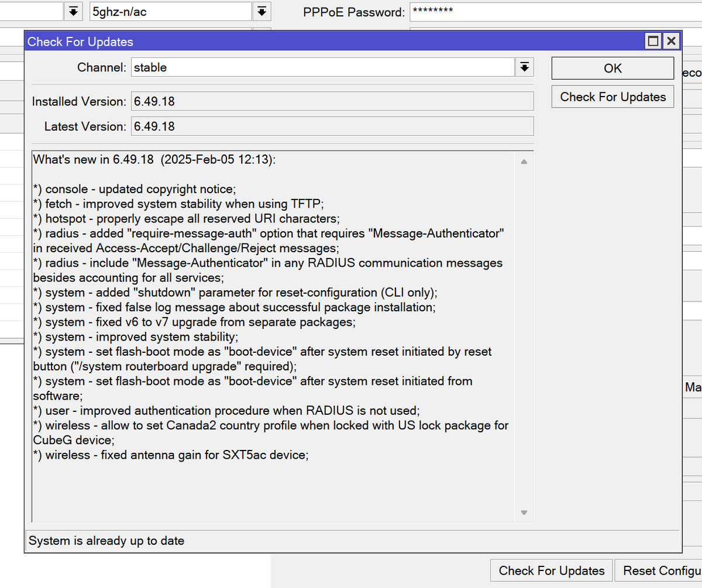This screenshot has width=702, height=588.
Task: Click "fixed false log message" line
Action: (x=234, y=307)
